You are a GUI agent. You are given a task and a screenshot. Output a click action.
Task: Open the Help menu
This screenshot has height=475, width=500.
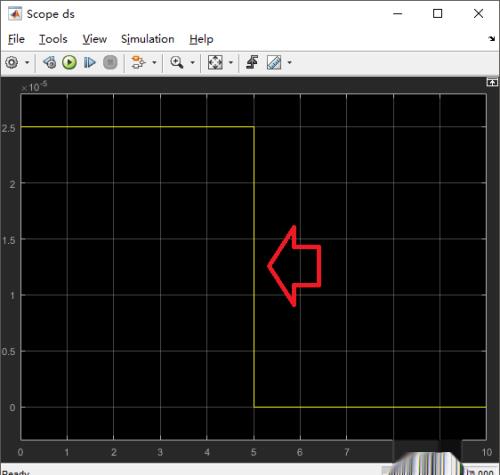(x=201, y=39)
